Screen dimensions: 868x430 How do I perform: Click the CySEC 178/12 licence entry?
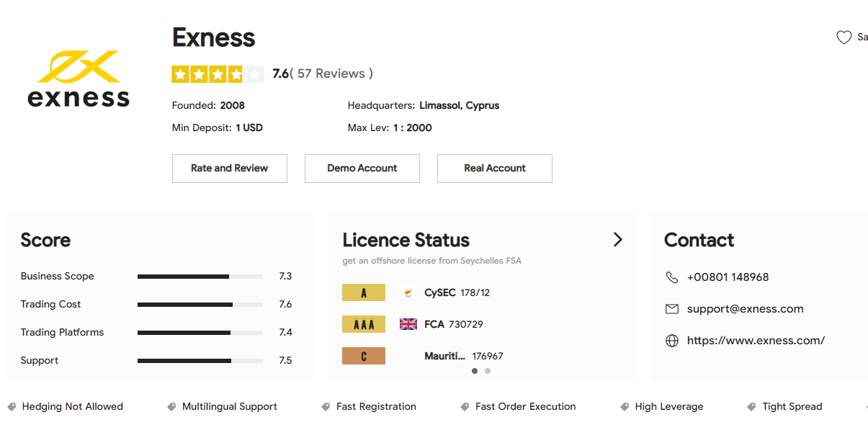pyautogui.click(x=457, y=293)
